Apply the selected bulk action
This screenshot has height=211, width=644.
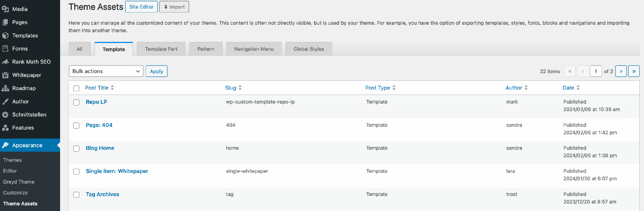156,71
